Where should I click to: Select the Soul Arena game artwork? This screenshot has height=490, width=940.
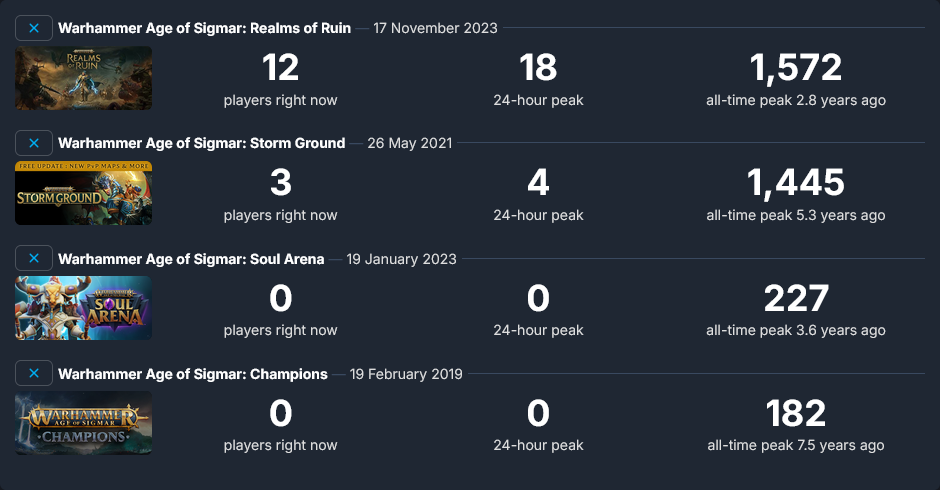coord(83,308)
